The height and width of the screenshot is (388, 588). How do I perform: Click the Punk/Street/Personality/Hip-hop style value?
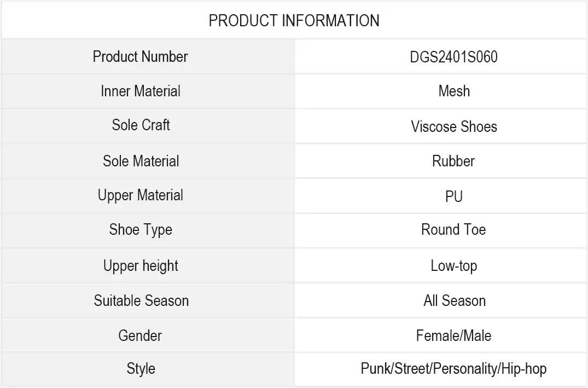pos(453,369)
